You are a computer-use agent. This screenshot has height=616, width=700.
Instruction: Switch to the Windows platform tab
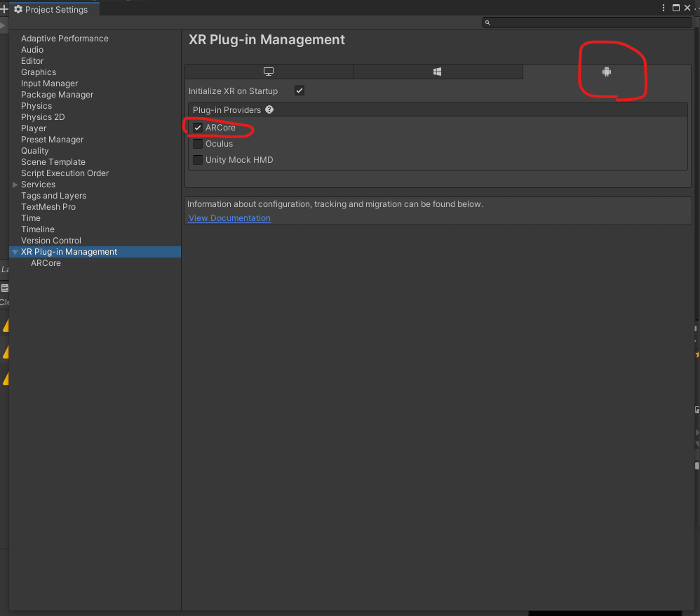point(438,72)
